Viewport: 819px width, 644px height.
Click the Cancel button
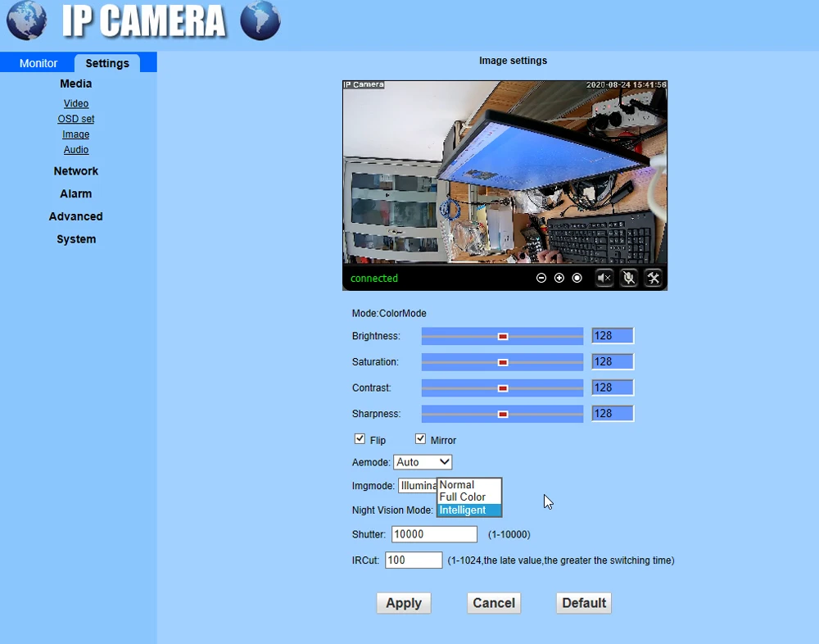coord(494,603)
